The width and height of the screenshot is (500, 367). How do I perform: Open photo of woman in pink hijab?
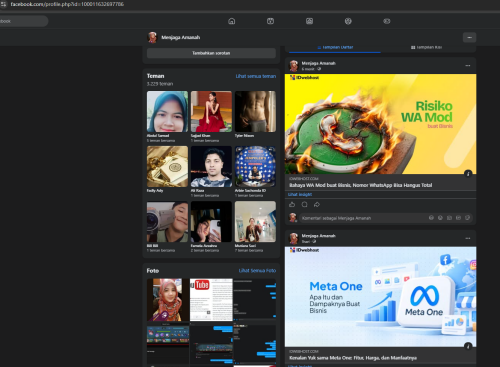tap(168, 300)
